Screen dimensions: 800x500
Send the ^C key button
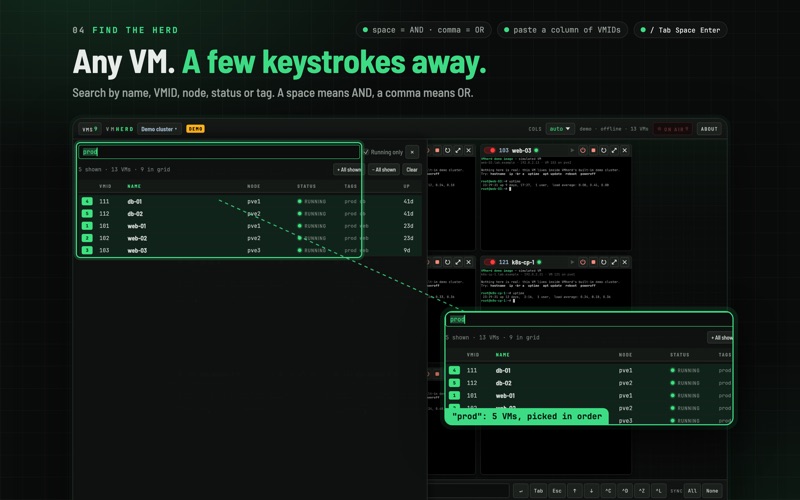pos(608,491)
